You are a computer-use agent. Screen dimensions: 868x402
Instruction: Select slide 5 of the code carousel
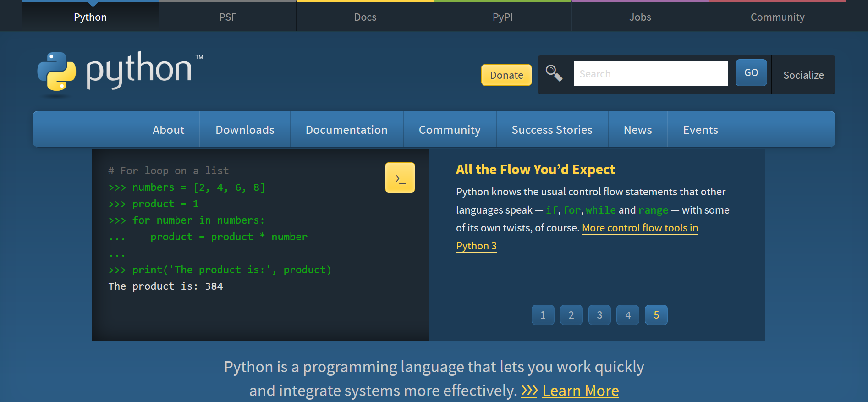tap(656, 315)
